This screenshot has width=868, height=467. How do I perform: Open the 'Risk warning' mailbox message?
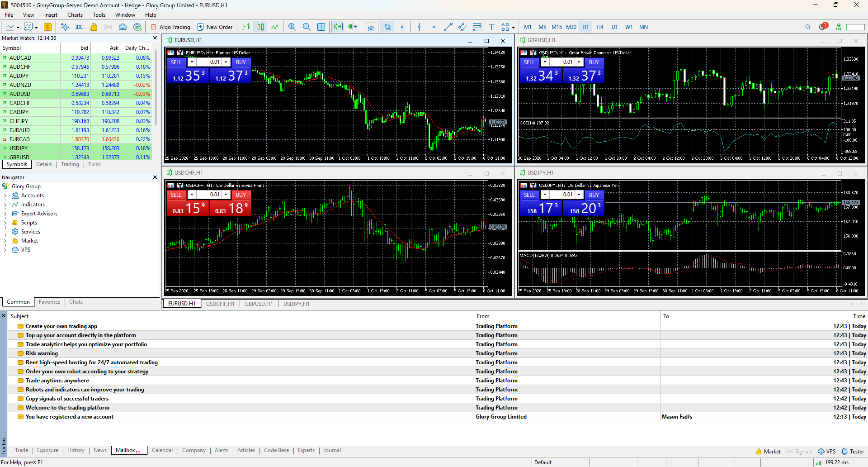42,353
